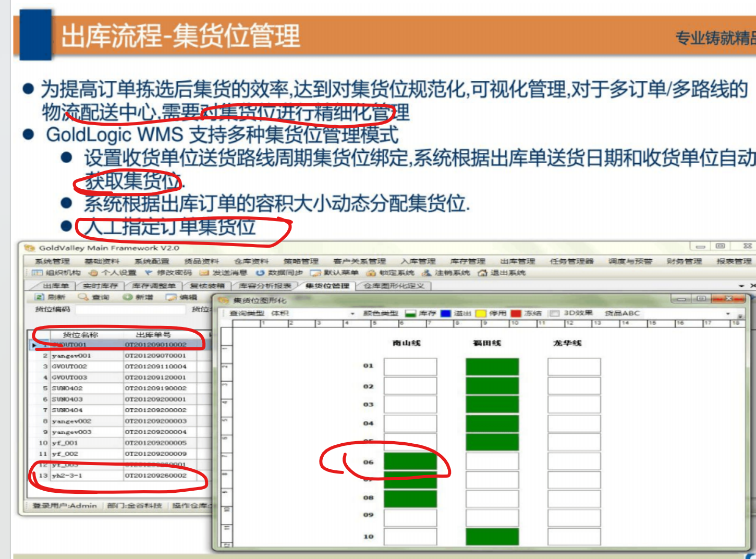Select green 福田线 slot 10 cell
Viewport: 756px width, 559px height.
pos(492,537)
